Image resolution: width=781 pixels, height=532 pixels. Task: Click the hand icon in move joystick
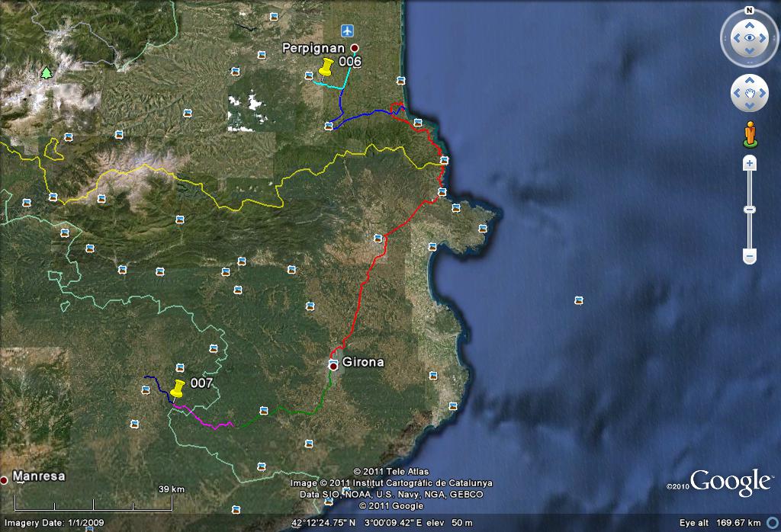[750, 93]
